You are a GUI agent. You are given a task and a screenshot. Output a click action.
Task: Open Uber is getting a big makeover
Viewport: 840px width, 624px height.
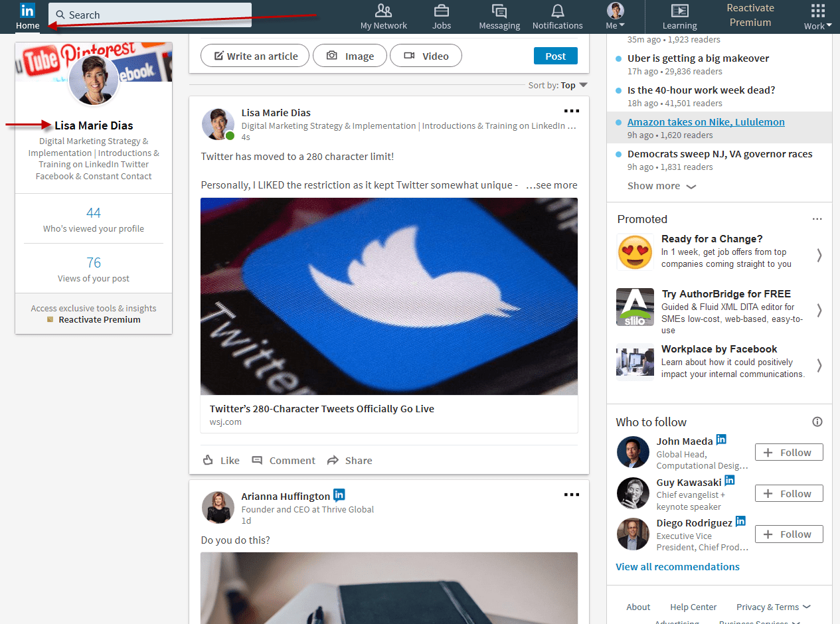coord(699,58)
